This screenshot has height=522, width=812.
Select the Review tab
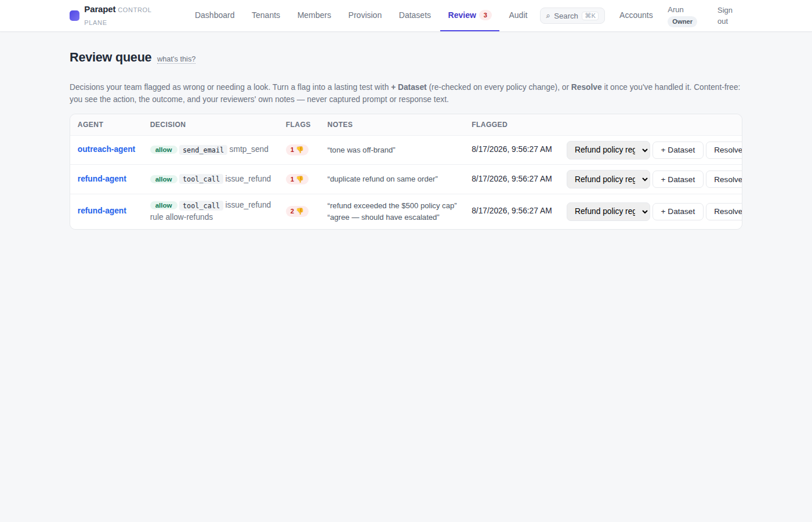470,15
